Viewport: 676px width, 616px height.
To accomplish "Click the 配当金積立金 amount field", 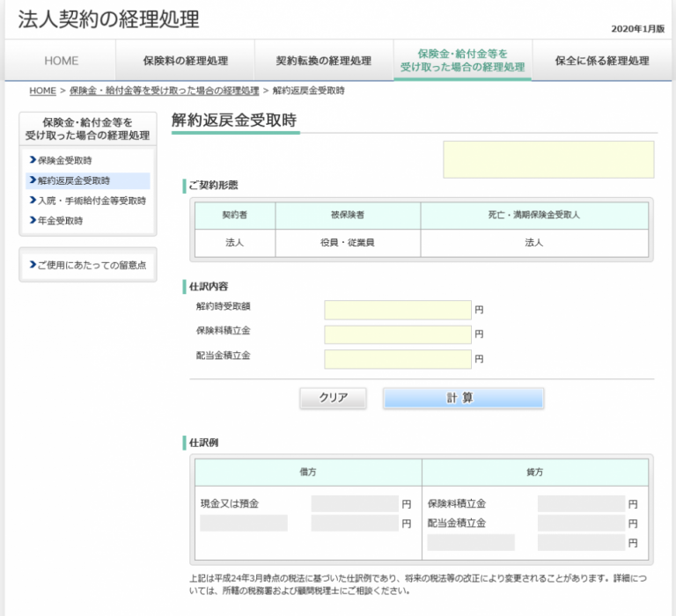I will click(398, 359).
